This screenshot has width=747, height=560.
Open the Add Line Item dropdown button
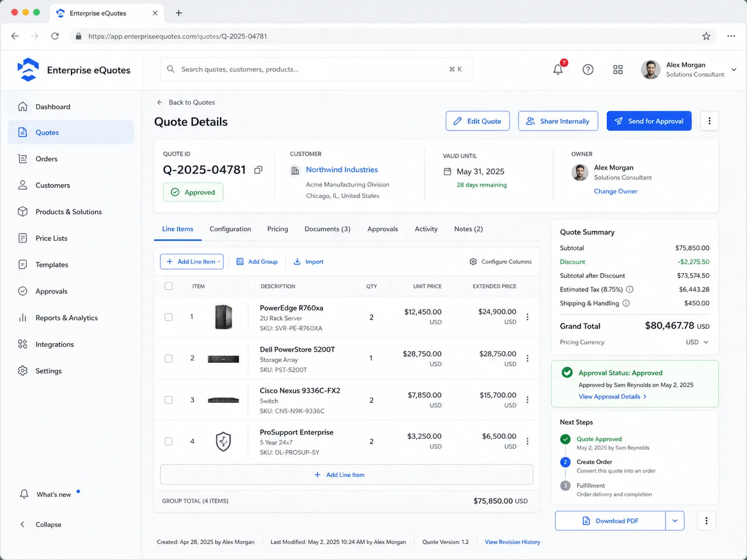[192, 261]
